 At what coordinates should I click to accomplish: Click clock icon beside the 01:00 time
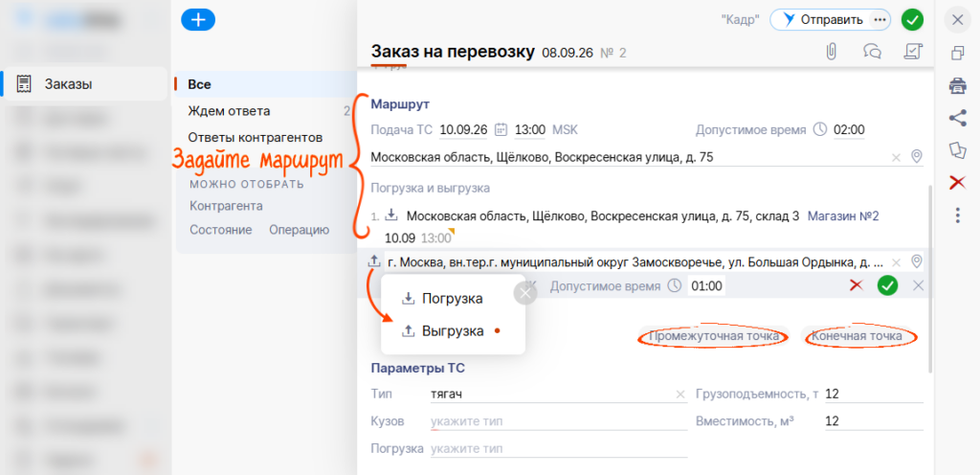(x=673, y=286)
